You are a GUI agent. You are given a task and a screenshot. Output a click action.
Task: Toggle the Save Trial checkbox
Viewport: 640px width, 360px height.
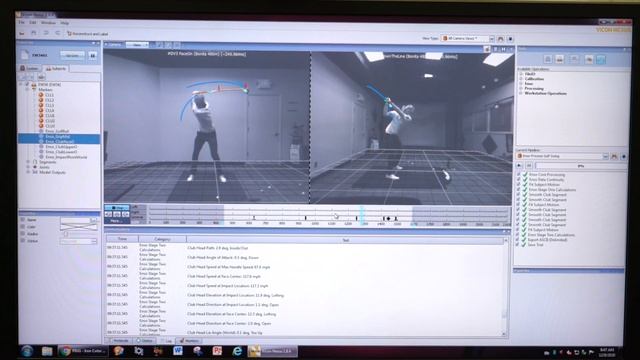pos(518,244)
